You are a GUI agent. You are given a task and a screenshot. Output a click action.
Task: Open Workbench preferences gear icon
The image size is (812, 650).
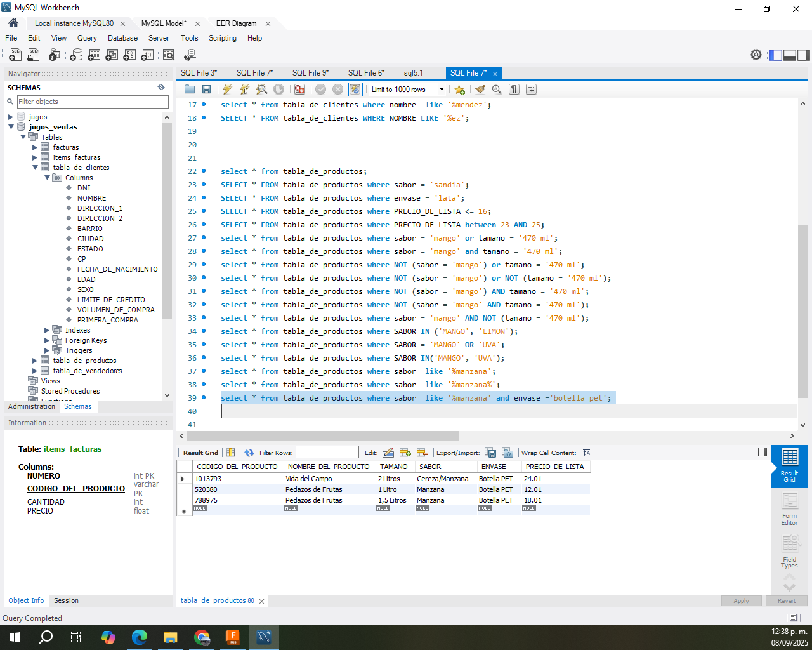(x=756, y=55)
